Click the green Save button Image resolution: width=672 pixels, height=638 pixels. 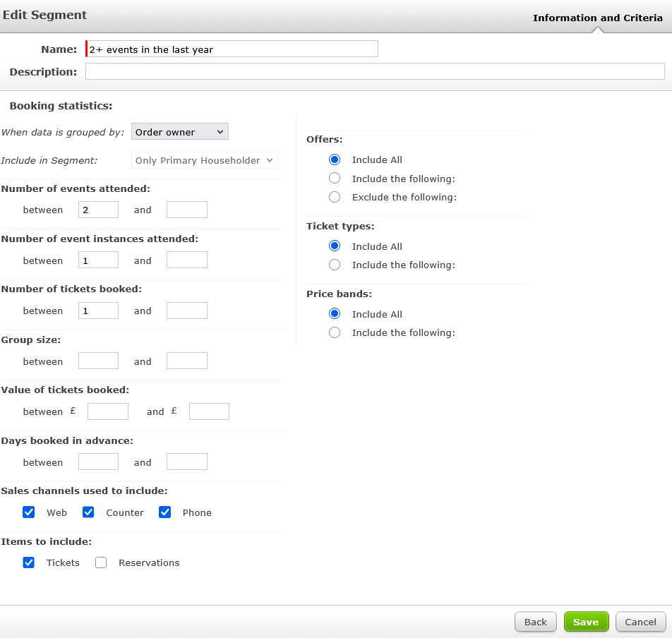pos(586,622)
